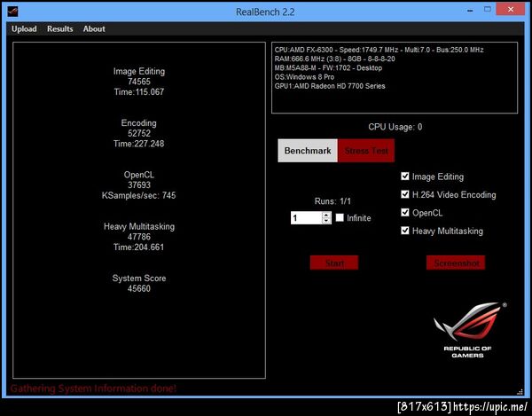This screenshot has height=416, width=532.
Task: Decrease run count with down arrow
Action: 326,221
